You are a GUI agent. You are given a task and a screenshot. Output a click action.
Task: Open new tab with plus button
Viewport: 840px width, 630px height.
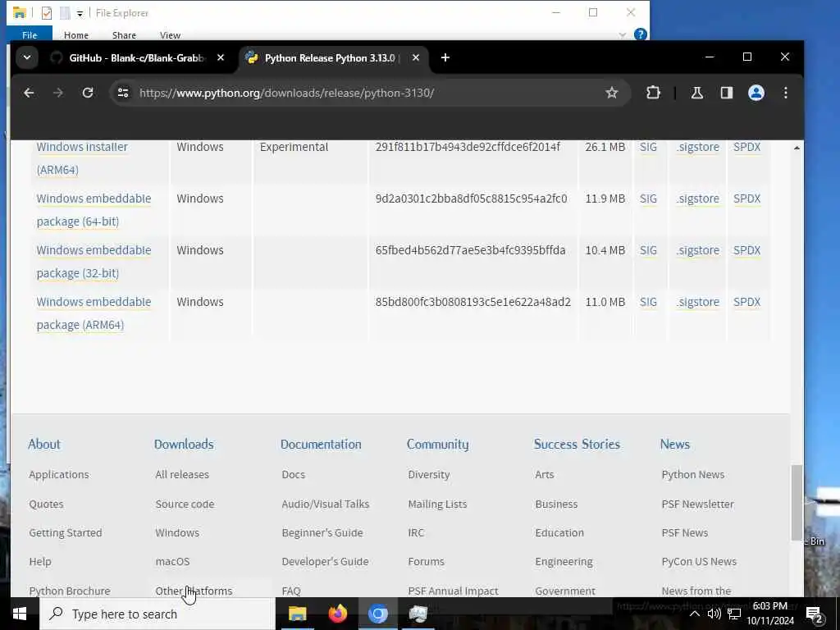(445, 57)
